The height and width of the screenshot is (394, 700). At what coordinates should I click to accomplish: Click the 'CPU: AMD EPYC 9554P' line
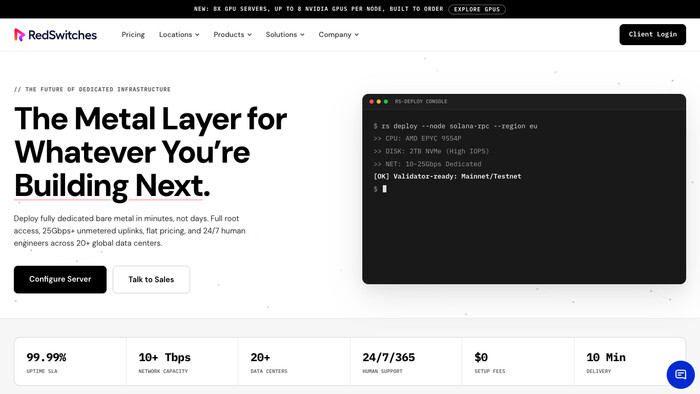417,139
